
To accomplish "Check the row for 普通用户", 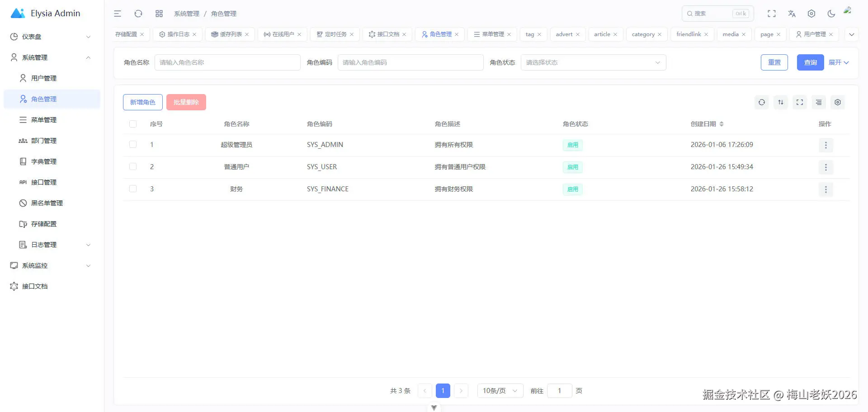I will [133, 166].
